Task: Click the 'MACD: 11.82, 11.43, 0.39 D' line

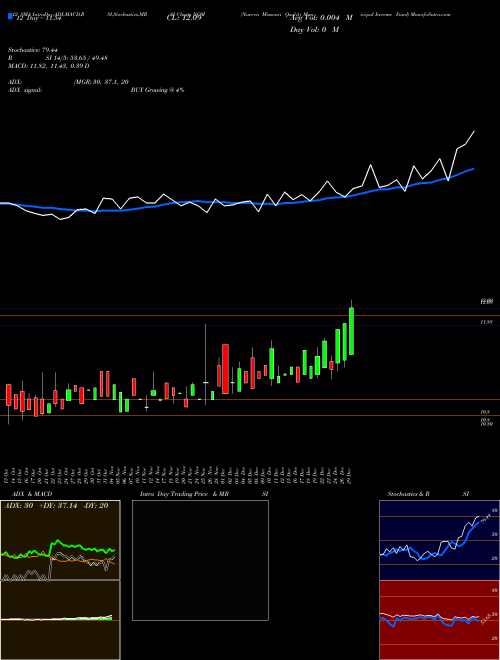Action: (x=48, y=66)
